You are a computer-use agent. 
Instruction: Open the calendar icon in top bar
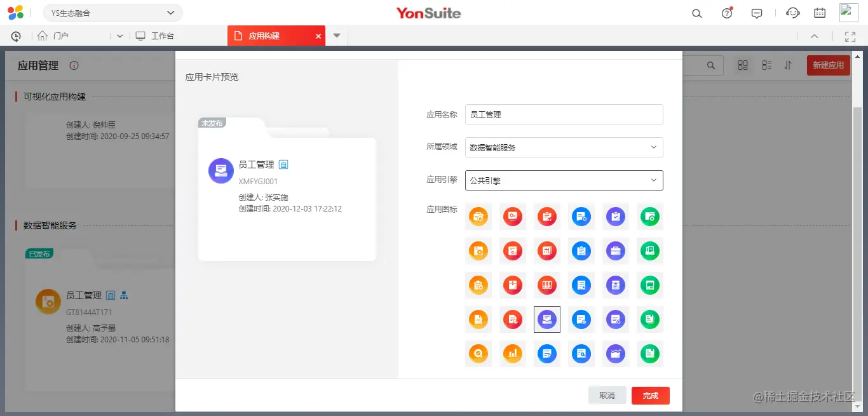coord(820,13)
